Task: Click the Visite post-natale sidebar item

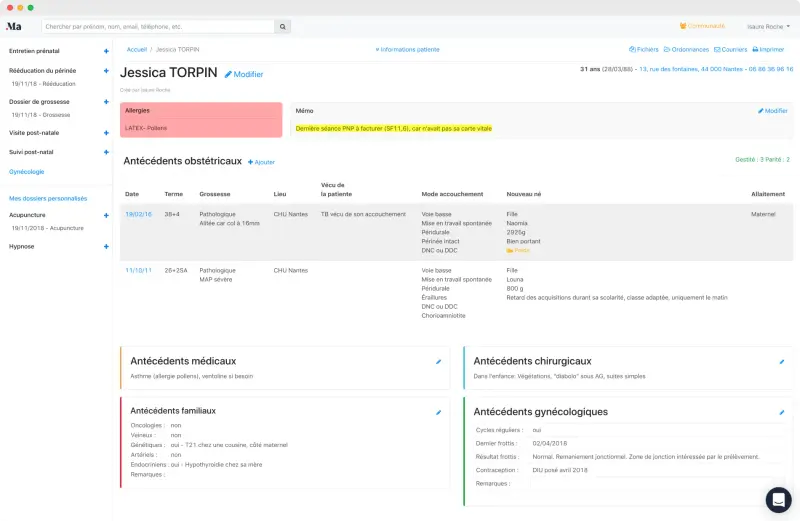Action: [34, 133]
